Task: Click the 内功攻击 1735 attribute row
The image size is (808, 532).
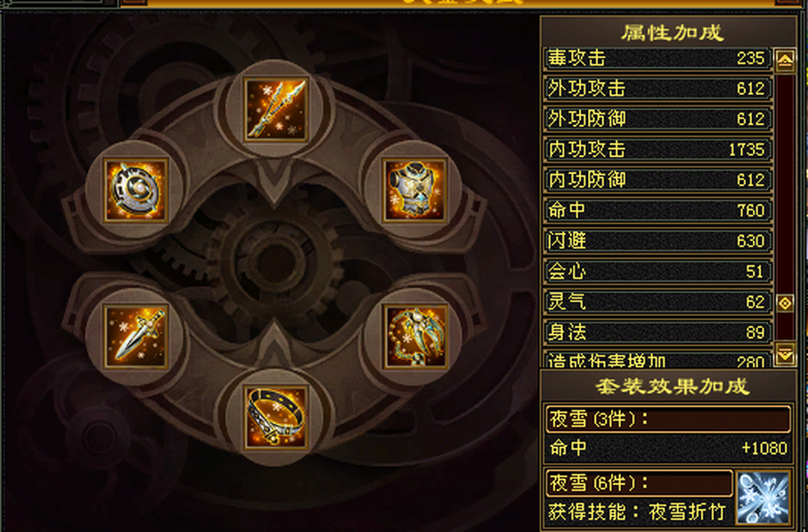Action: click(x=658, y=149)
